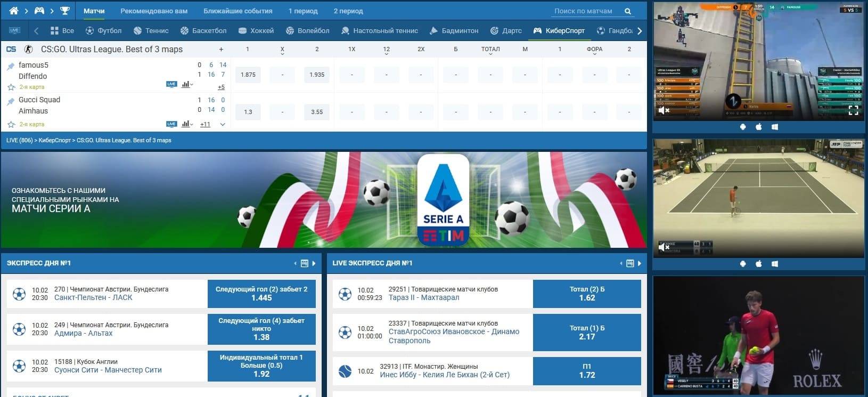Expand statistics dropdown for famous5 match
Image resolution: width=868 pixels, height=397 pixels.
click(187, 84)
